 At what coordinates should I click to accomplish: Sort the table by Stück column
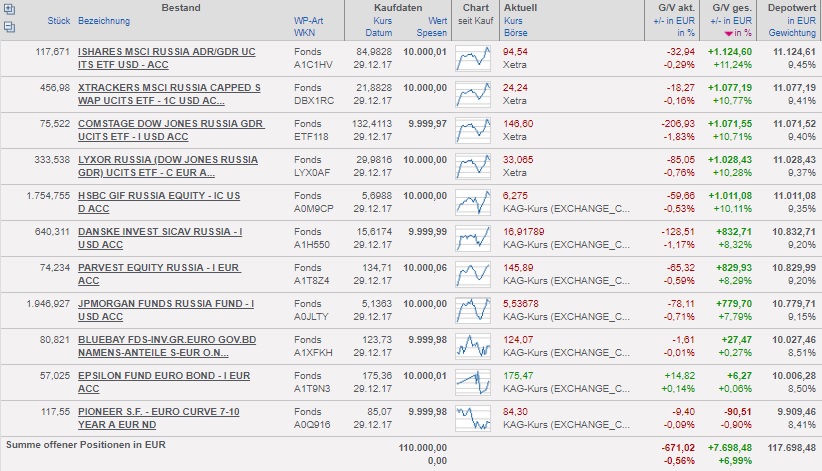(x=58, y=20)
